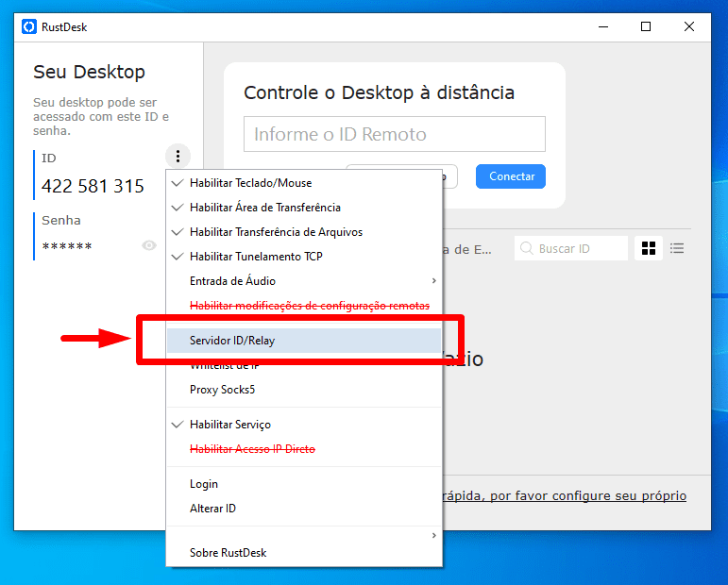The image size is (728, 585).
Task: Click the search magnifier icon
Action: pyautogui.click(x=527, y=249)
